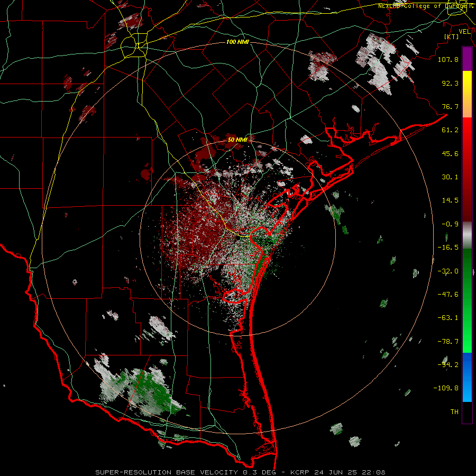Viewport: 476px width, 476px height.
Task: Click the TH legend label
Action: 454,412
